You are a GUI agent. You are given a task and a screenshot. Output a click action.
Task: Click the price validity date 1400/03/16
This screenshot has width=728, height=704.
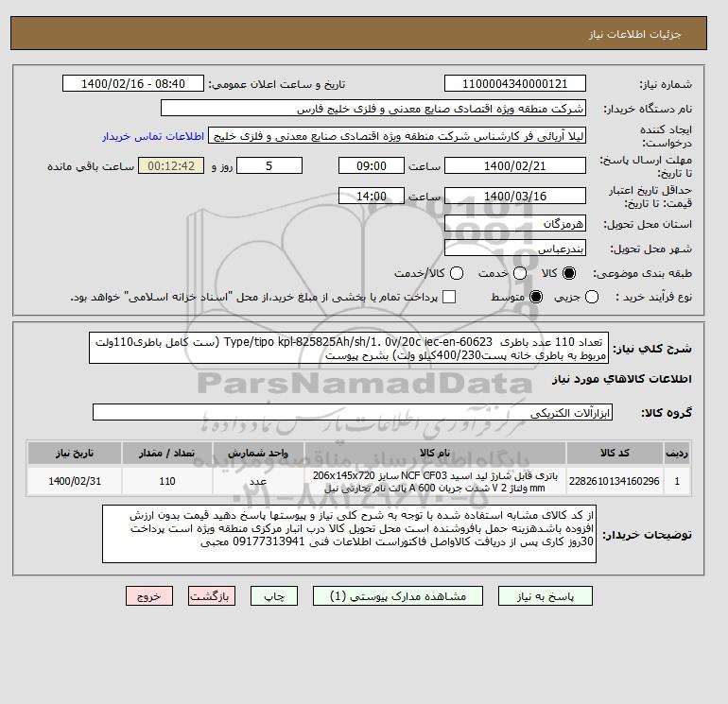(x=515, y=196)
